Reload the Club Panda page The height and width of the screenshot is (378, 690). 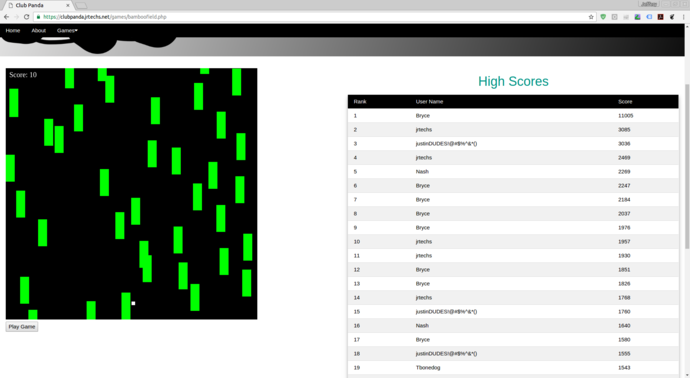point(26,17)
